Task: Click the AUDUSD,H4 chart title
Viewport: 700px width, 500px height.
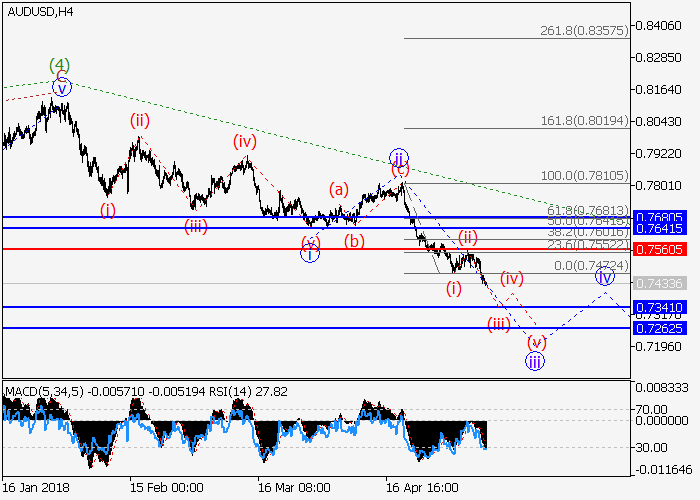Action: pyautogui.click(x=38, y=12)
